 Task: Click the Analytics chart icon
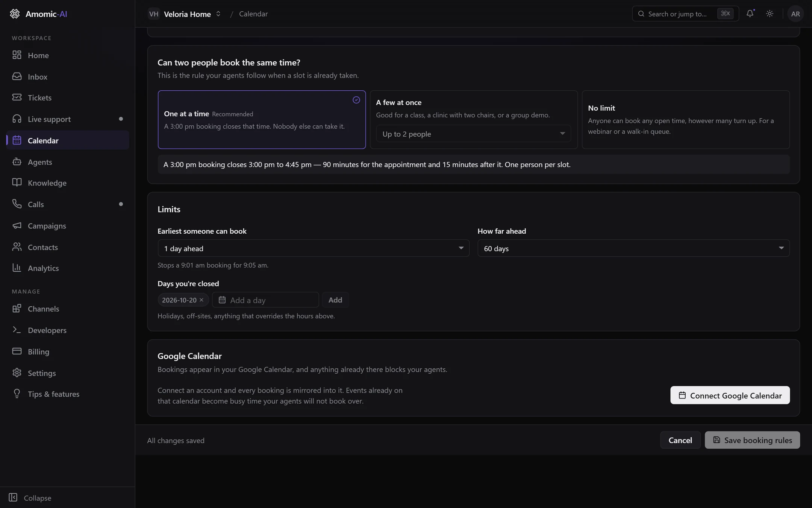[x=17, y=268]
